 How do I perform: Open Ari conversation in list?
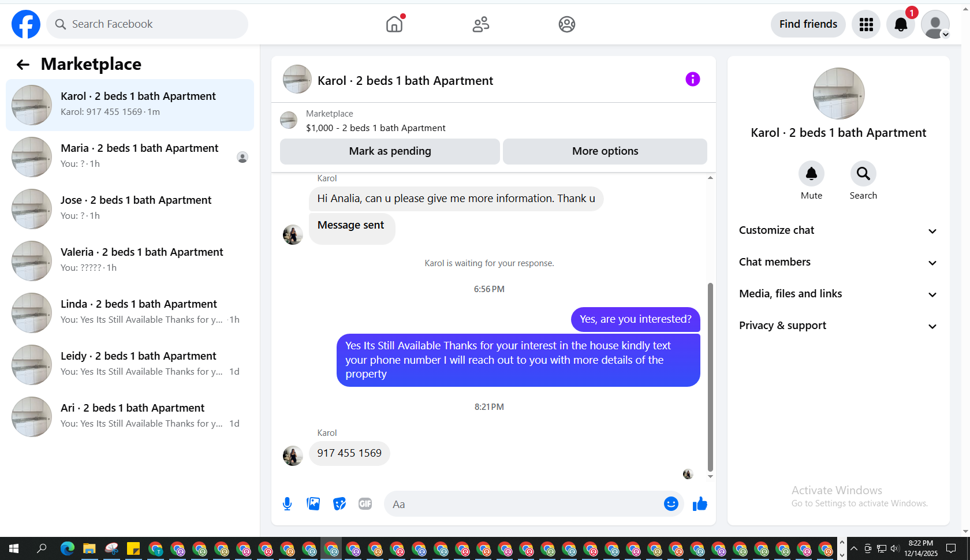point(130,417)
